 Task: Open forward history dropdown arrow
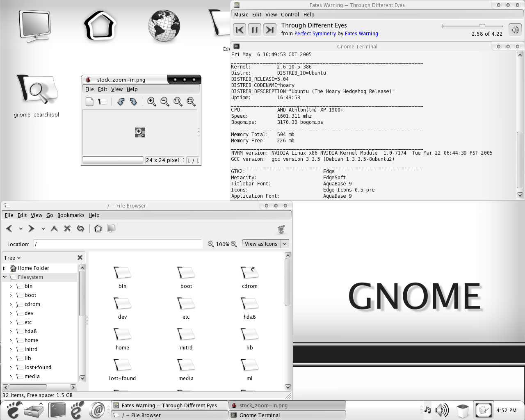[43, 229]
